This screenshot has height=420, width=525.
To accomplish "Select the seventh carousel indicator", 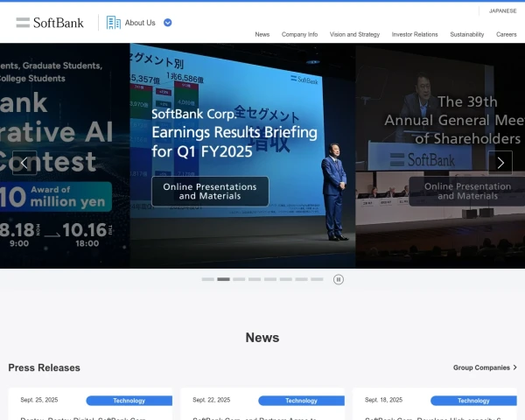I will coord(301,279).
